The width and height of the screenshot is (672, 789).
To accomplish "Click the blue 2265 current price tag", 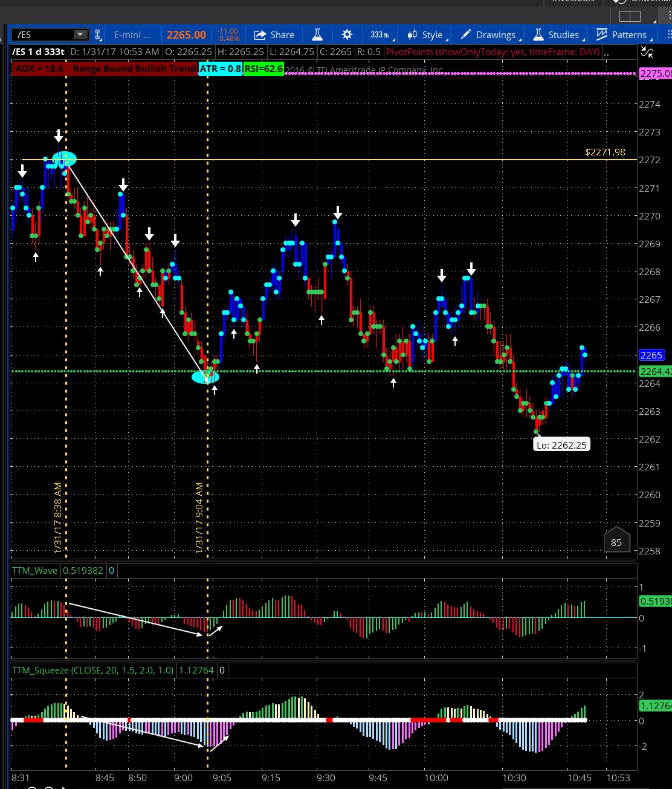I will [651, 356].
